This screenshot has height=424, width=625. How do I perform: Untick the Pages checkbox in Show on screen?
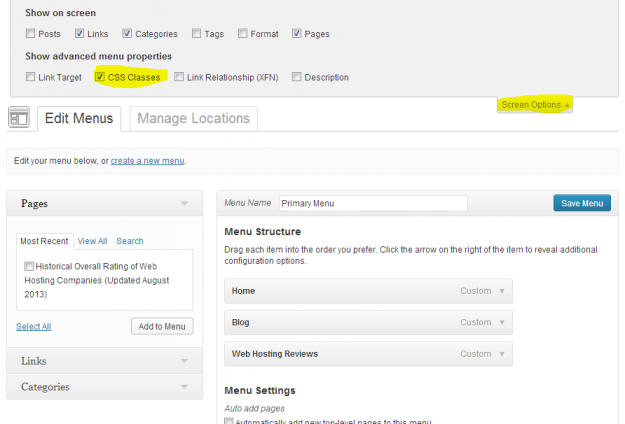296,33
